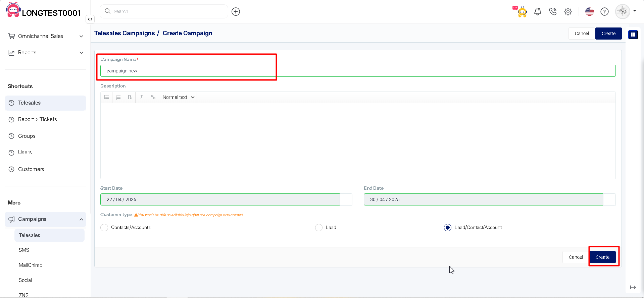
Task: Click the help question mark icon
Action: click(x=604, y=12)
